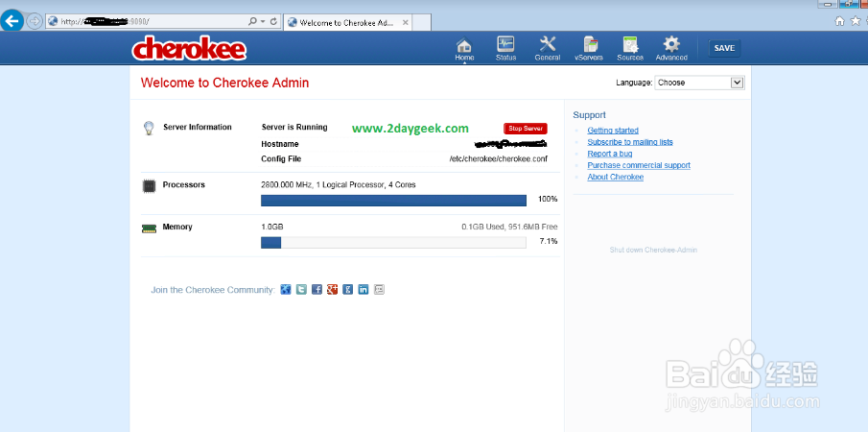Viewport: 868px width, 432px height.
Task: Open Purchase commercial support link
Action: [x=639, y=165]
